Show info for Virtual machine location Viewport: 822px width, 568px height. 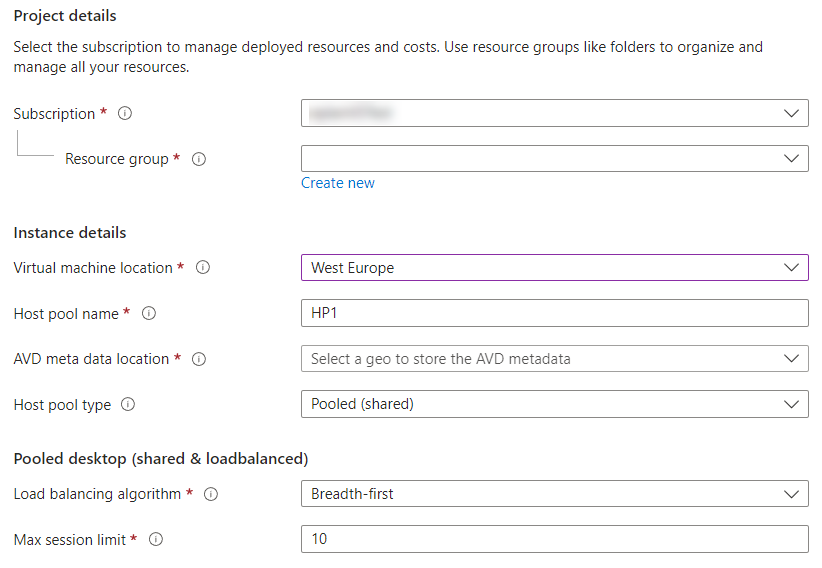[x=203, y=268]
